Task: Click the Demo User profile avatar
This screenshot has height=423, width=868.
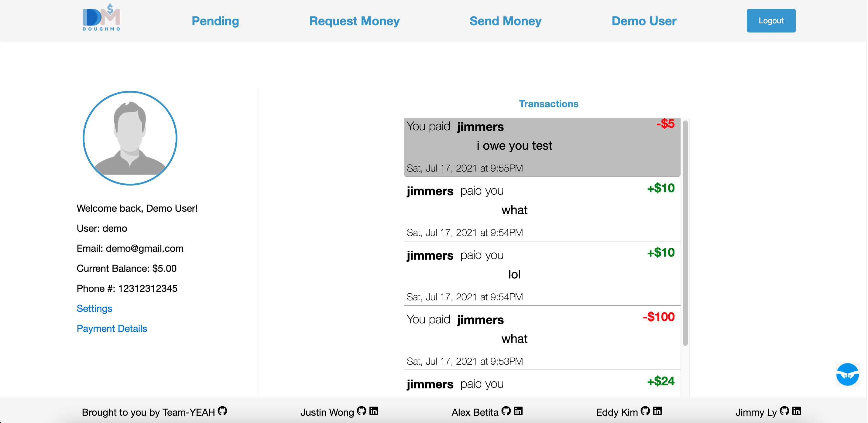Action: (130, 138)
